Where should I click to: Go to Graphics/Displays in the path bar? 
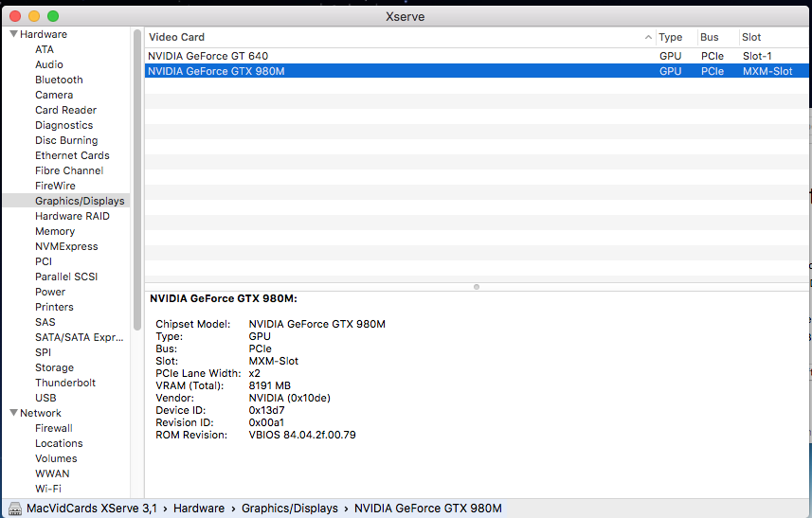click(290, 509)
